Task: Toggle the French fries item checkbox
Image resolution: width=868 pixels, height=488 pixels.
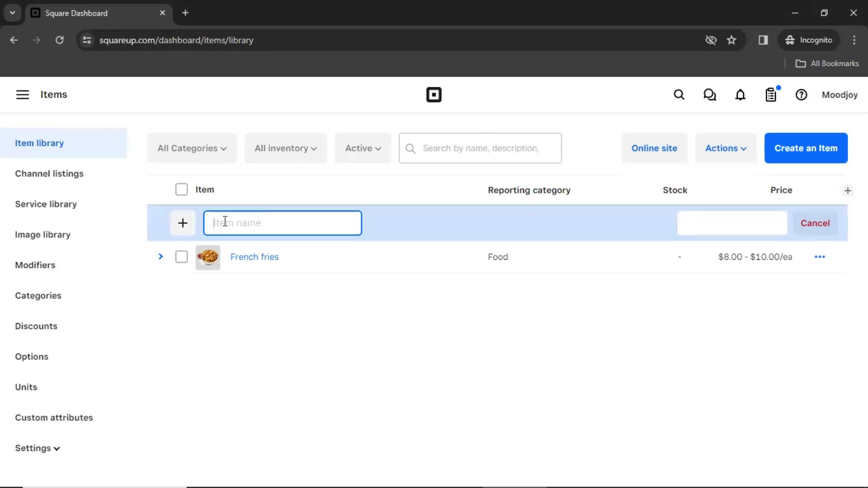Action: (x=181, y=256)
